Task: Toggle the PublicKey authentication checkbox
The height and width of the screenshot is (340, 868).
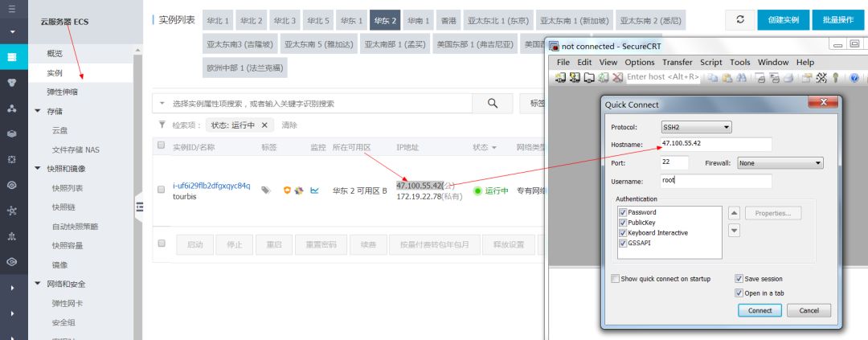Action: pyautogui.click(x=624, y=223)
